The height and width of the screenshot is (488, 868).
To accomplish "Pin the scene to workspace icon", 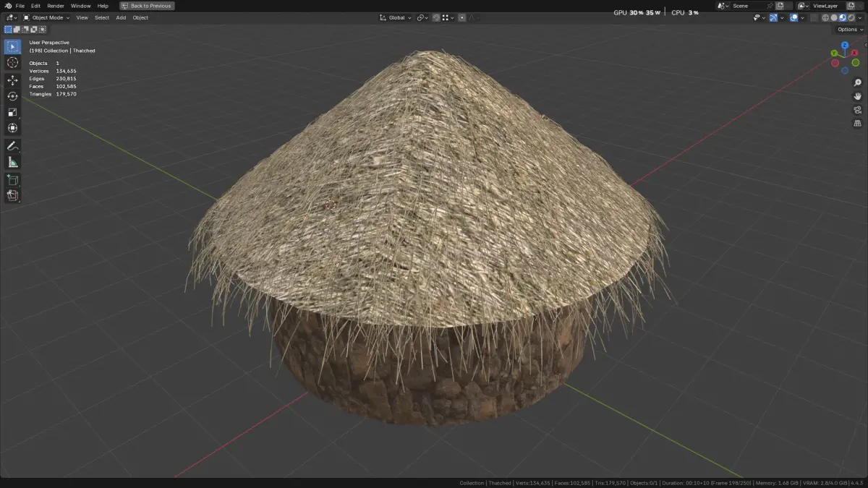I will click(770, 6).
